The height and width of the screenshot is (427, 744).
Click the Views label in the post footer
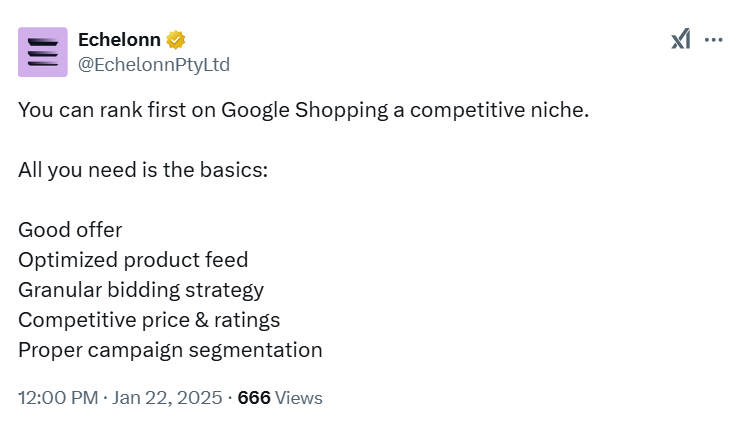pos(299,397)
